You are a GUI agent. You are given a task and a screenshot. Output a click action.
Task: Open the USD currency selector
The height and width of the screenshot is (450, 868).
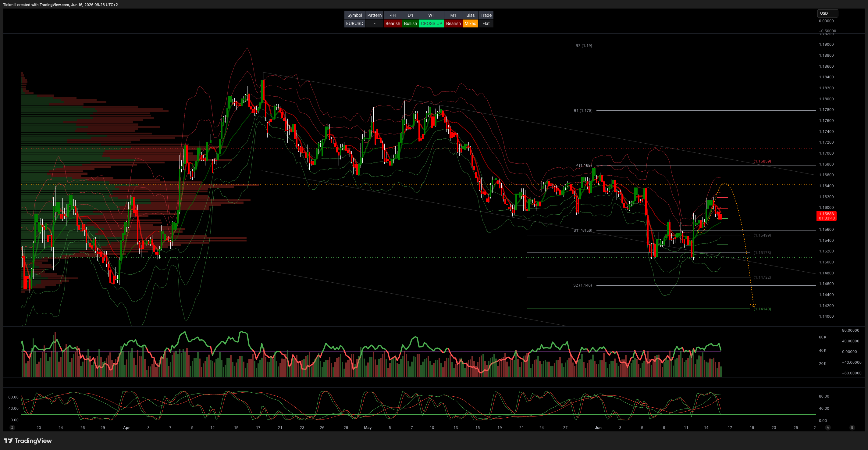(x=827, y=13)
